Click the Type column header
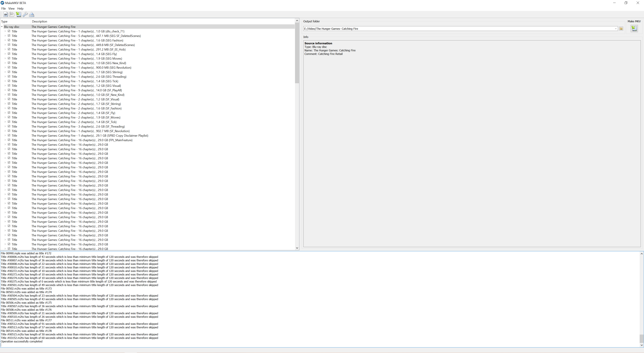 pyautogui.click(x=15, y=21)
